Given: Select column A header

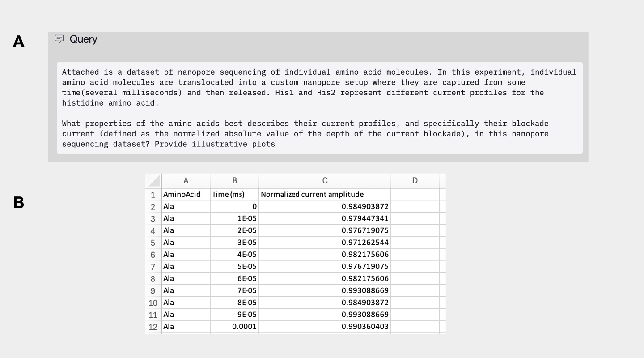Looking at the screenshot, I should [x=186, y=181].
